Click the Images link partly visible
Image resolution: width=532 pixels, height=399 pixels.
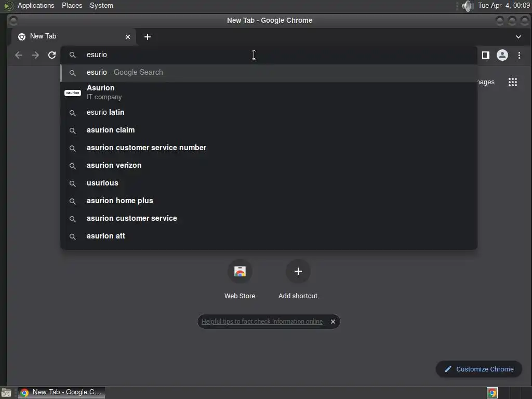[486, 82]
